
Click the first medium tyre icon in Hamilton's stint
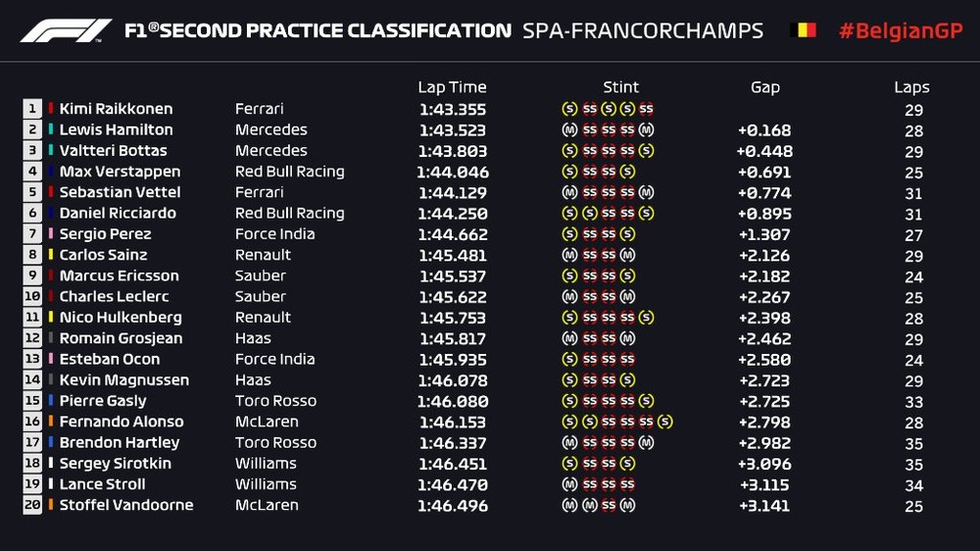coord(569,130)
